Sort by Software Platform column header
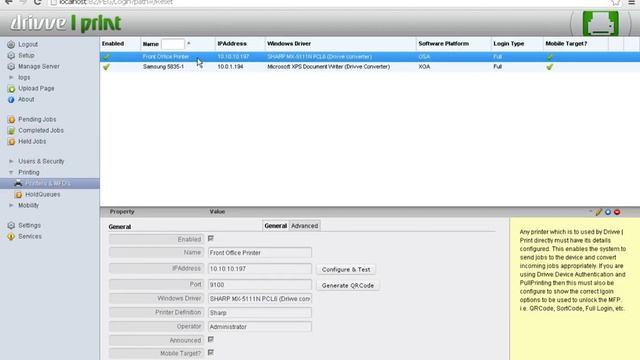 (443, 44)
